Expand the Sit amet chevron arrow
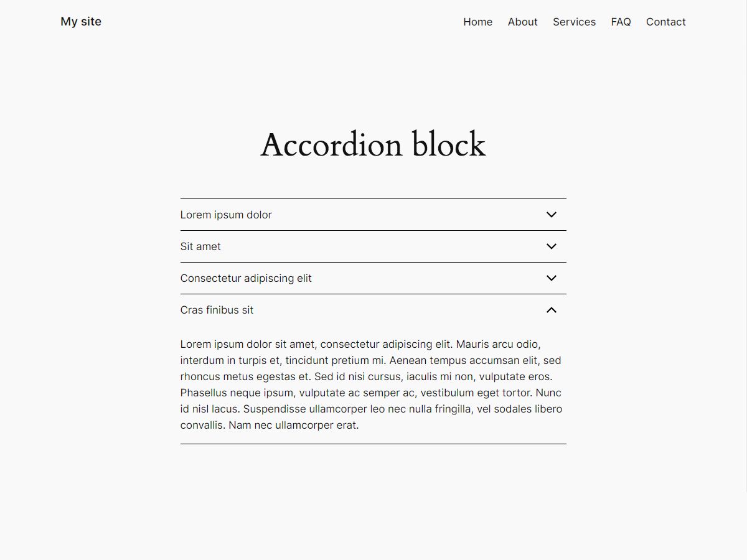Screen dimensions: 747x560 coord(551,246)
